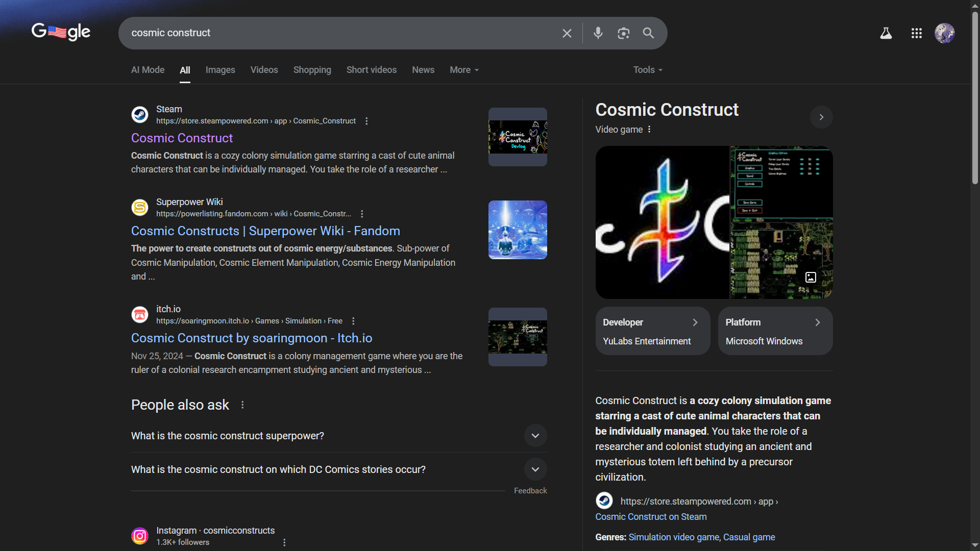This screenshot has width=980, height=551.
Task: Open Search Labs flask icon
Action: click(x=886, y=33)
